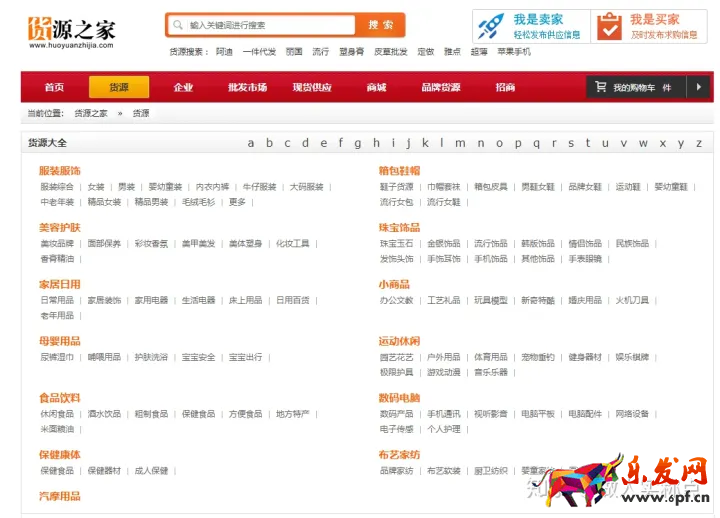Viewport: 720px width, 518px height.
Task: Click the 货源之家 site logo
Action: (x=70, y=30)
